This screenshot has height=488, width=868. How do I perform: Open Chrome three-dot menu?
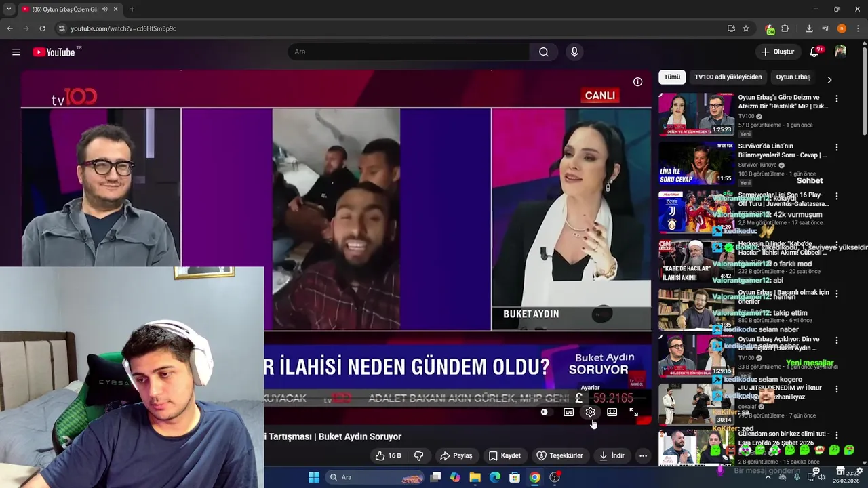click(858, 28)
